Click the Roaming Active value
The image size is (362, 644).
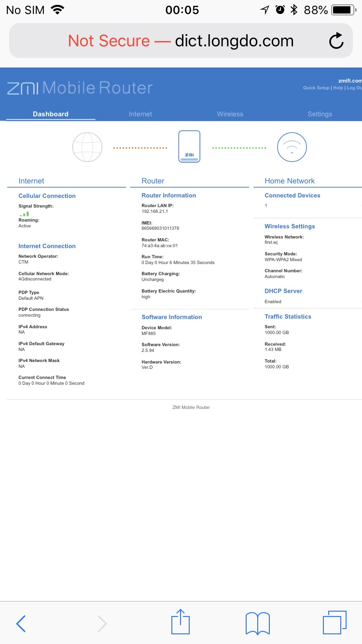click(25, 226)
